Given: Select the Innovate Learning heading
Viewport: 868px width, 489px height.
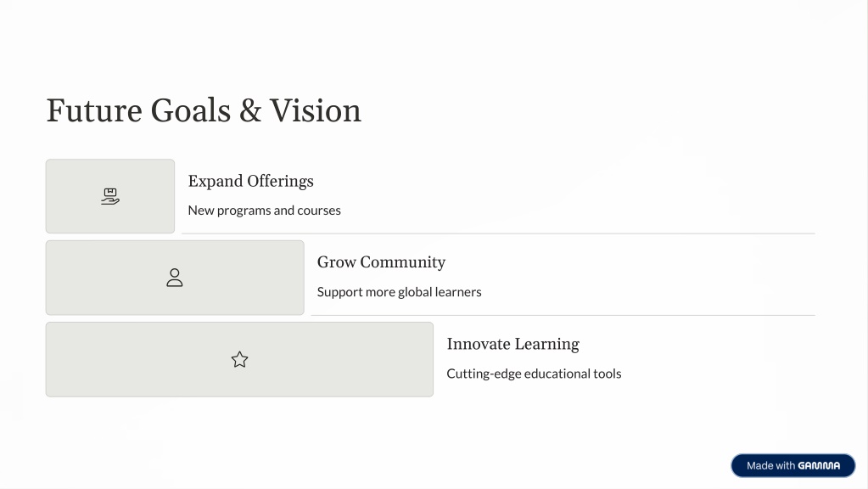Looking at the screenshot, I should [513, 344].
